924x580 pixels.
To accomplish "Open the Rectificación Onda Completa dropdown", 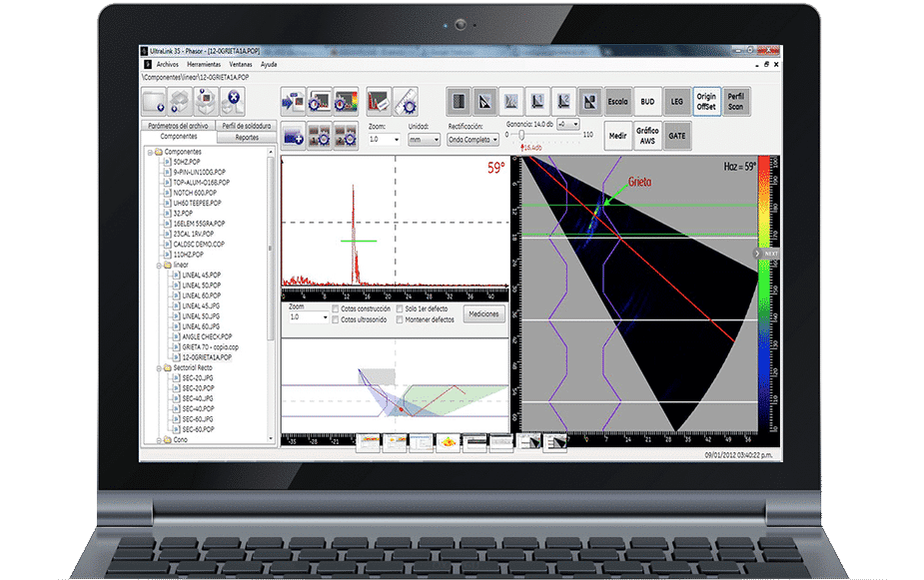I will tap(472, 140).
